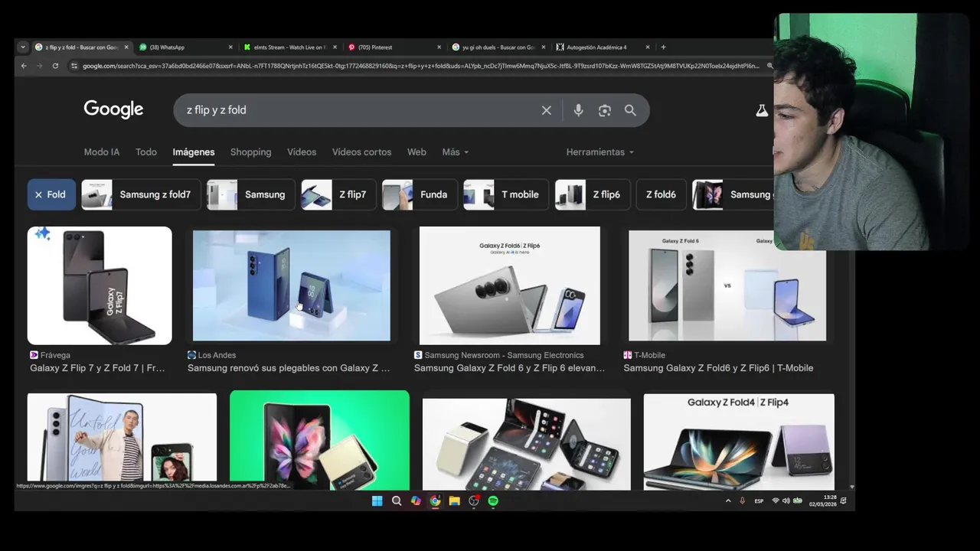
Task: Apply the Z flip6 filter chip
Action: coord(592,194)
